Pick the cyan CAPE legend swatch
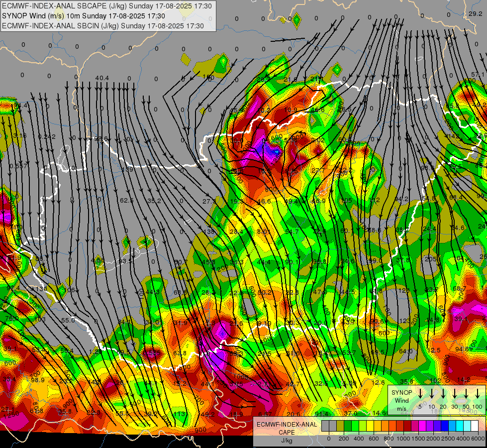 pos(460,426)
